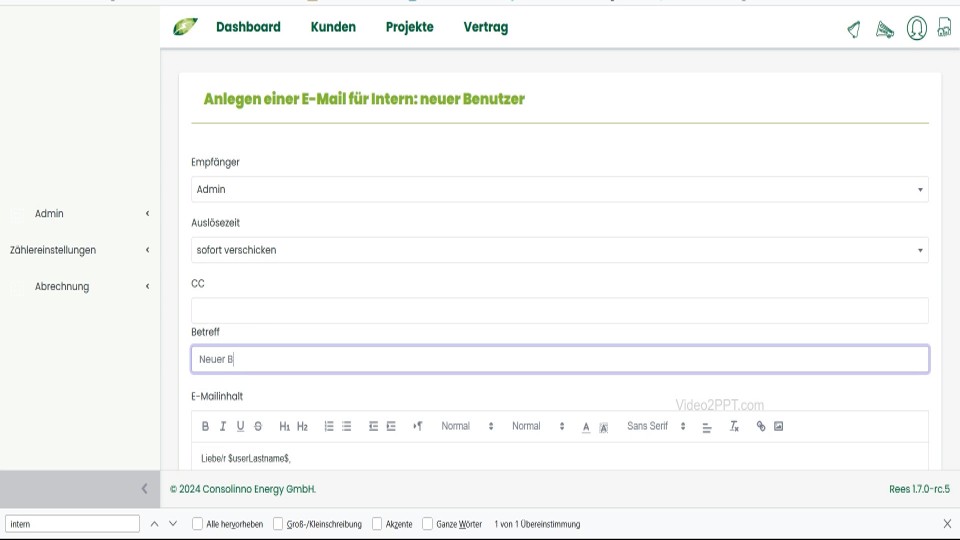Expand the Zählereinstellungen sidebar section
The image size is (960, 540).
pyautogui.click(x=80, y=250)
